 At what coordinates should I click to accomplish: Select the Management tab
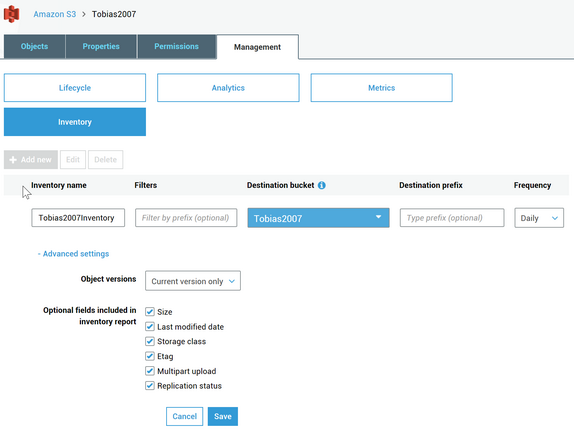click(x=257, y=47)
